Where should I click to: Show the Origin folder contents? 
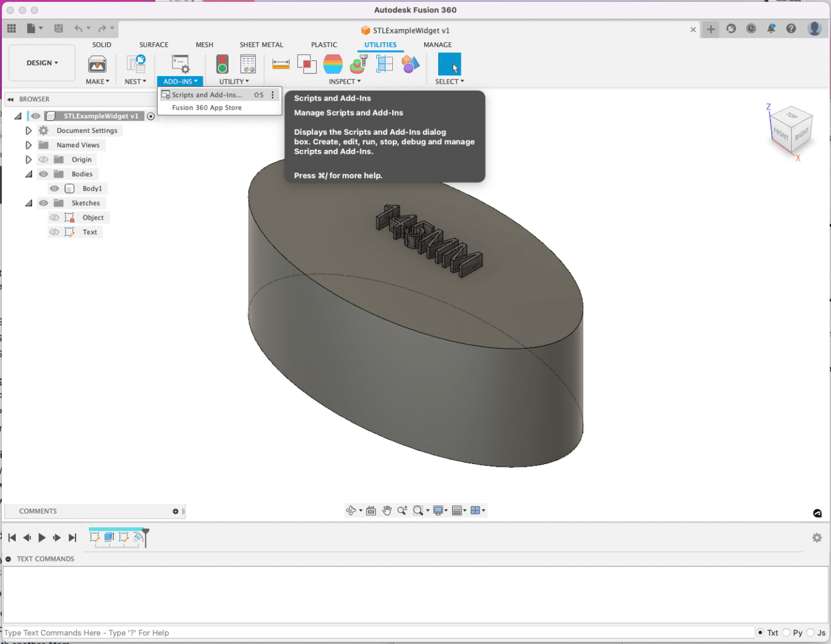pos(28,159)
